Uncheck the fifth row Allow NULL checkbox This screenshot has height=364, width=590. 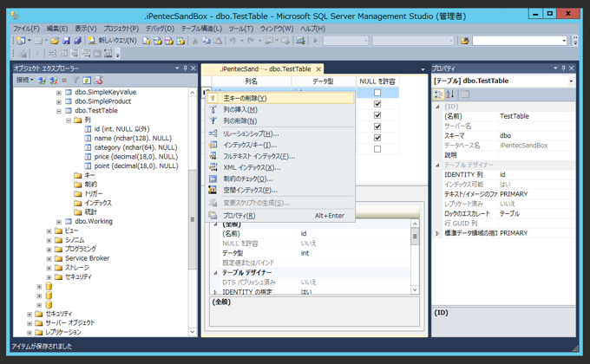tap(377, 138)
